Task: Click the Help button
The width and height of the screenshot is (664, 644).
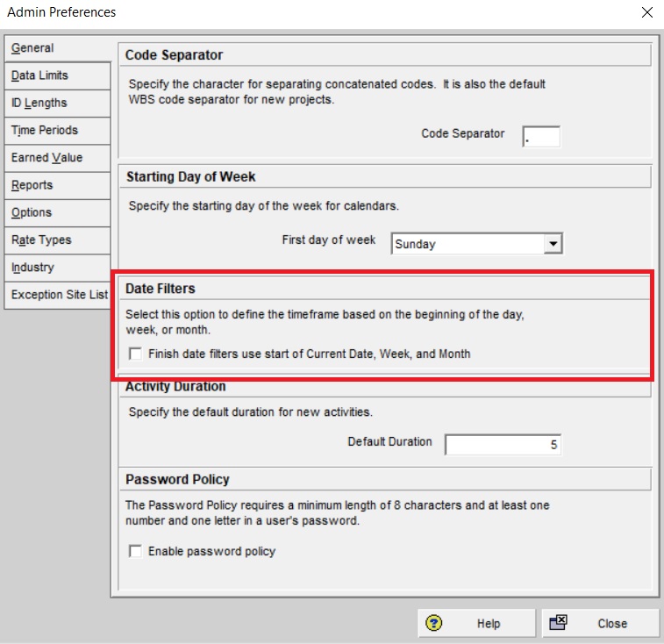Action: tap(477, 623)
